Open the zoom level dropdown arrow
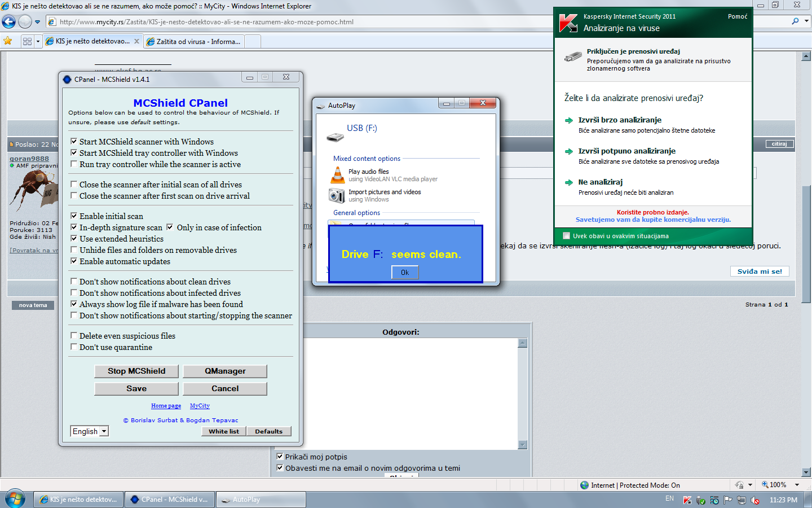The width and height of the screenshot is (812, 508). tap(797, 485)
